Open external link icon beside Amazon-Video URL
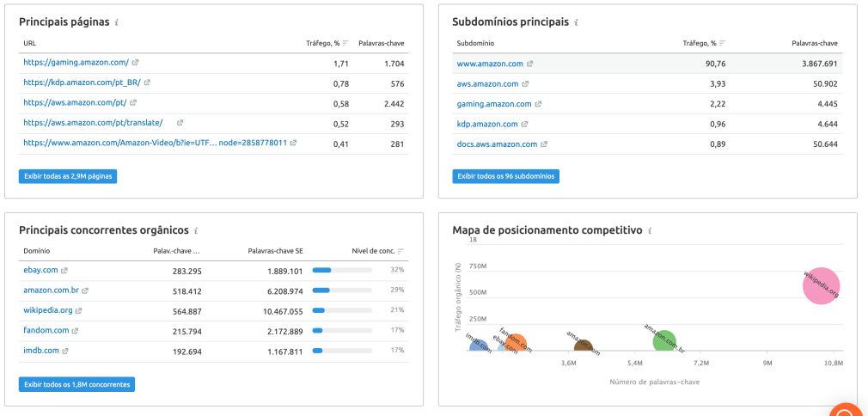 click(293, 143)
